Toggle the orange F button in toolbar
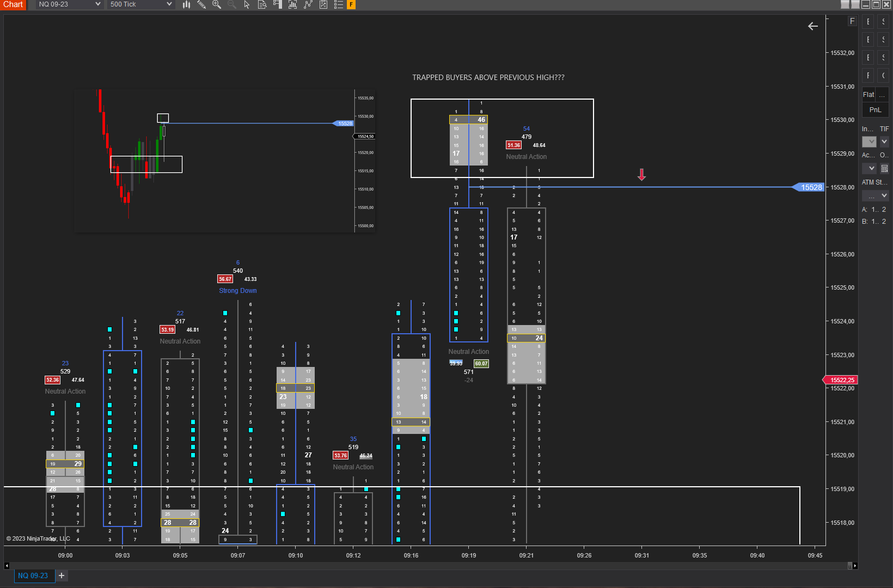Image resolution: width=893 pixels, height=588 pixels. click(351, 4)
